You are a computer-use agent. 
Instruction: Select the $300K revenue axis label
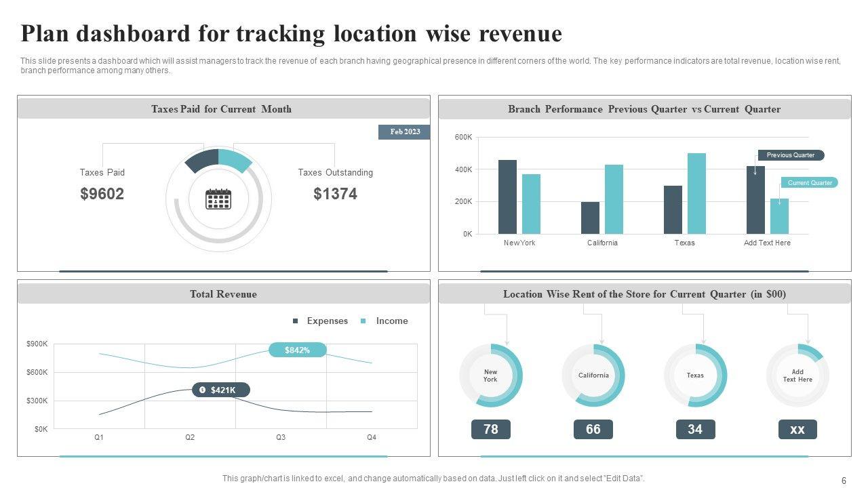(37, 401)
